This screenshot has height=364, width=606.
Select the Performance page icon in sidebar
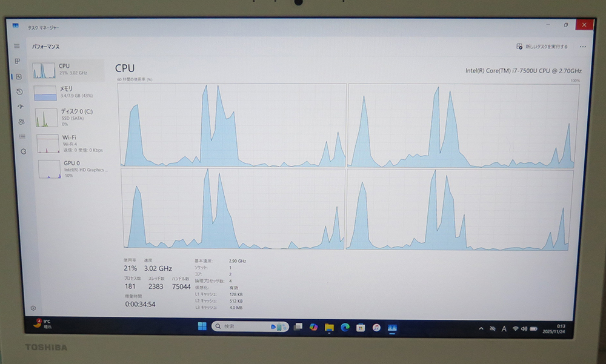pos(19,76)
